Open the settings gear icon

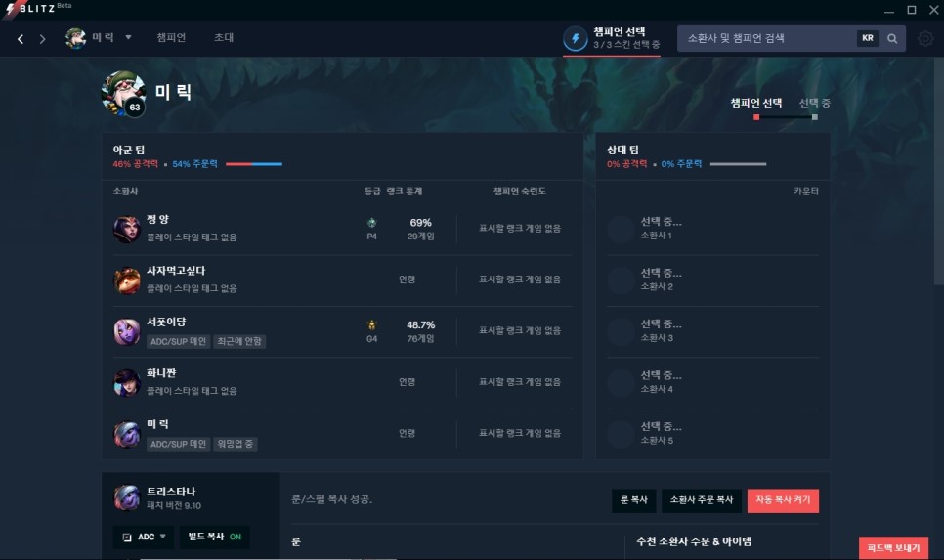[x=925, y=38]
